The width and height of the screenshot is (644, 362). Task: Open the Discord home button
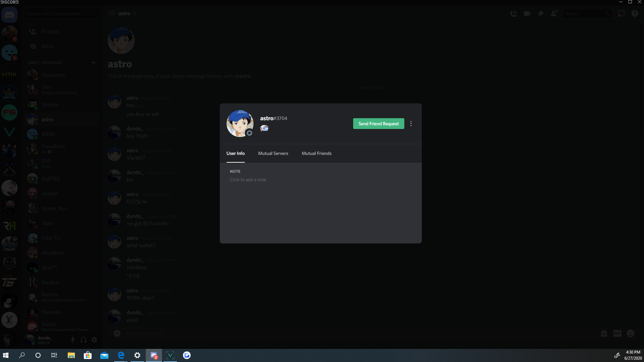point(9,15)
